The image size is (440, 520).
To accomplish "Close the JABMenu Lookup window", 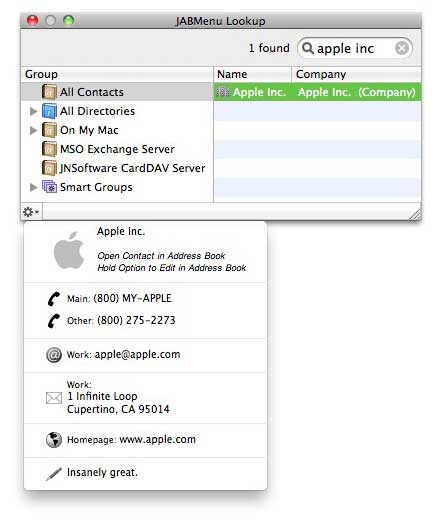I will (32, 21).
